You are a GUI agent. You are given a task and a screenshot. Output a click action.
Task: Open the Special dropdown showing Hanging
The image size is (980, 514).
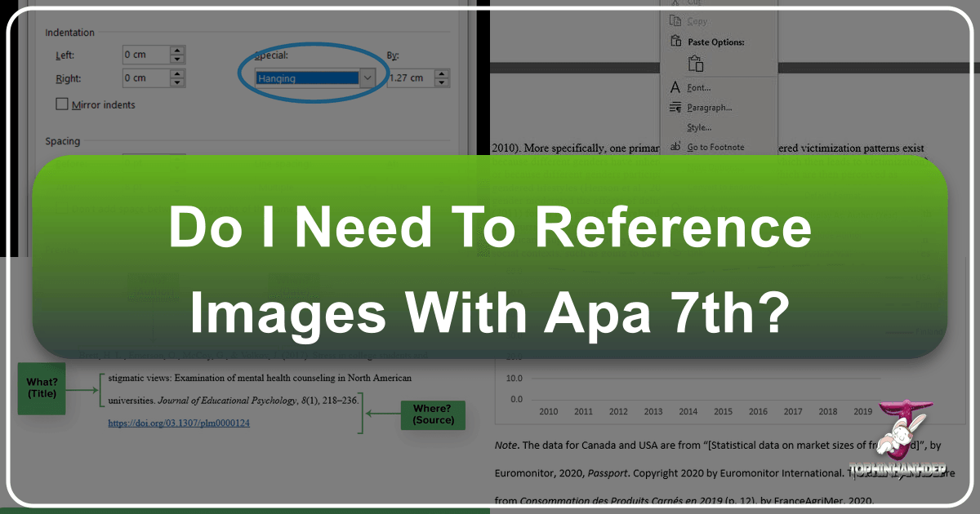click(367, 78)
